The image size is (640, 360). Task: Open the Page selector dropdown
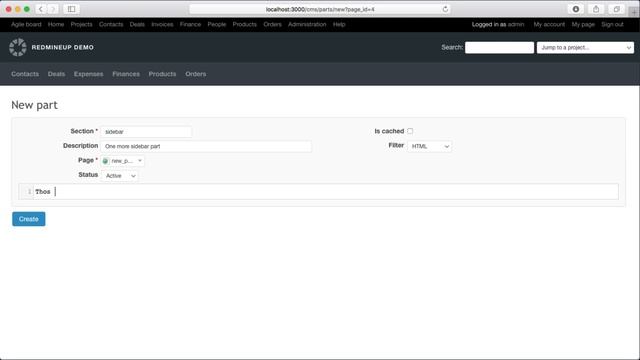pyautogui.click(x=122, y=161)
